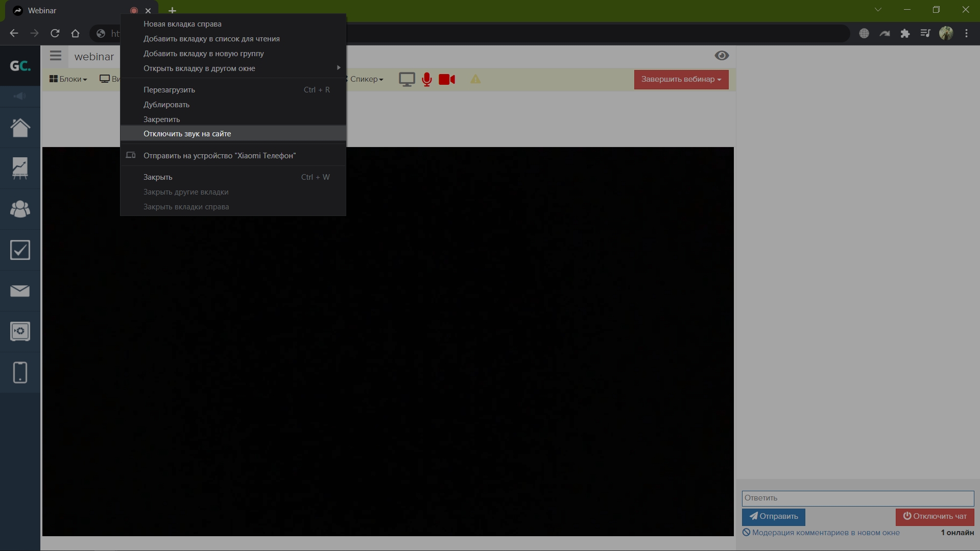Choose Дублировать from the tab context menu
Screen dimensions: 980x551
tap(166, 105)
